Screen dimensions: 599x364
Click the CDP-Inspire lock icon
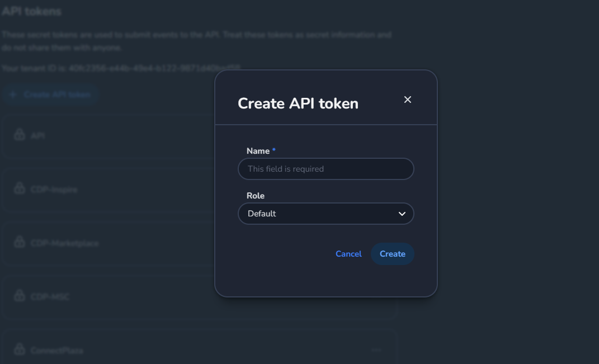click(x=20, y=189)
